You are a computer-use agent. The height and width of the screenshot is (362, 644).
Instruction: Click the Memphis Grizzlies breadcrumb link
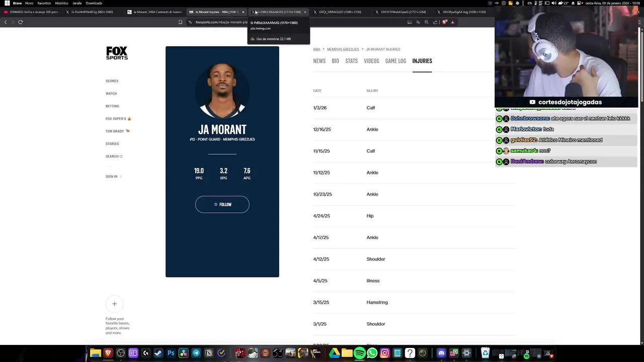click(x=343, y=49)
